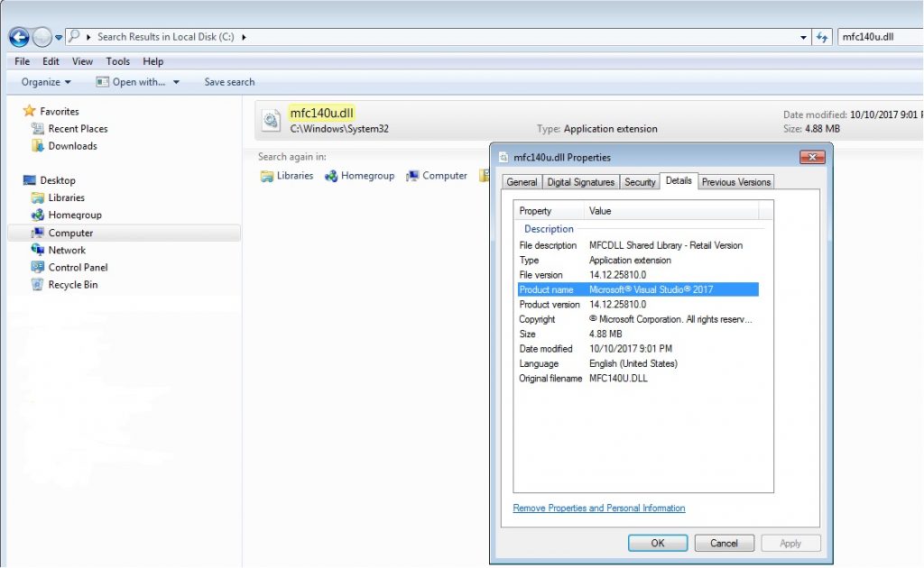924x568 pixels.
Task: Select the Type property row
Action: pos(638,261)
